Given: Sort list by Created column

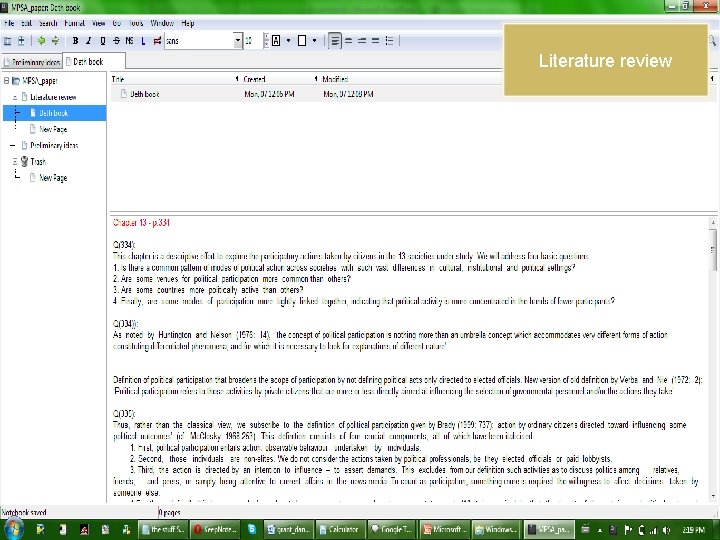Looking at the screenshot, I should tap(280, 79).
